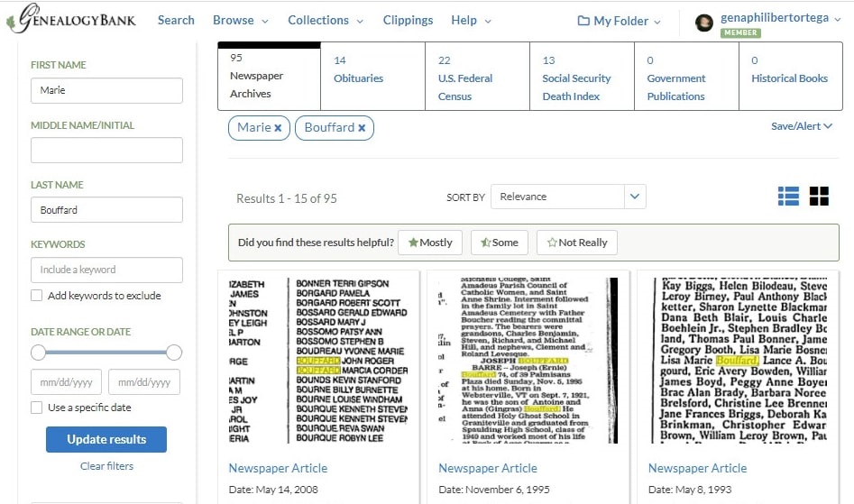Focus the First Name input field

tap(106, 90)
